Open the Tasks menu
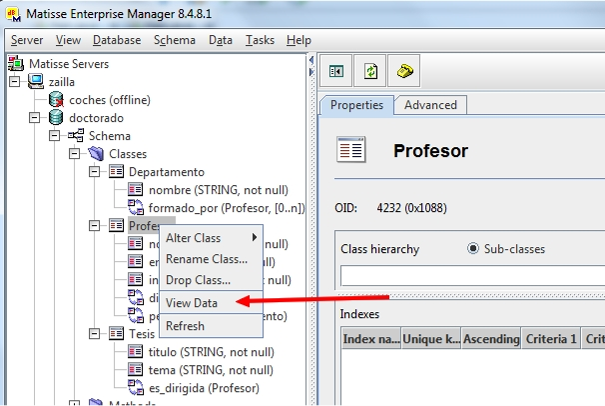The height and width of the screenshot is (406, 605). coord(260,40)
